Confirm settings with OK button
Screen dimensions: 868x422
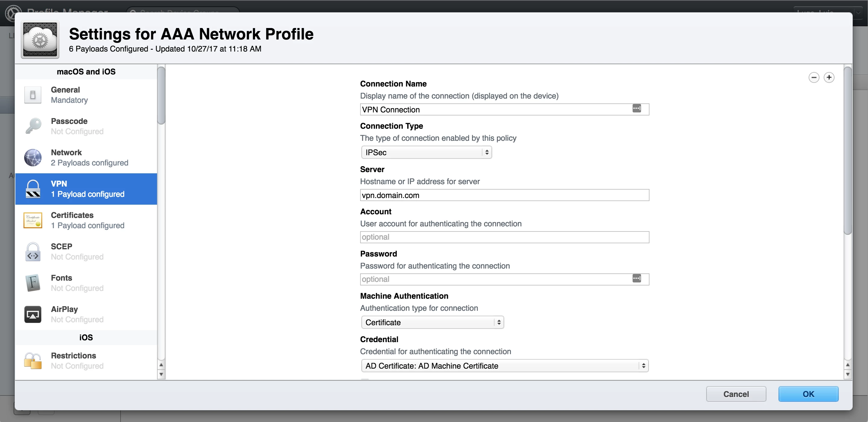point(808,394)
